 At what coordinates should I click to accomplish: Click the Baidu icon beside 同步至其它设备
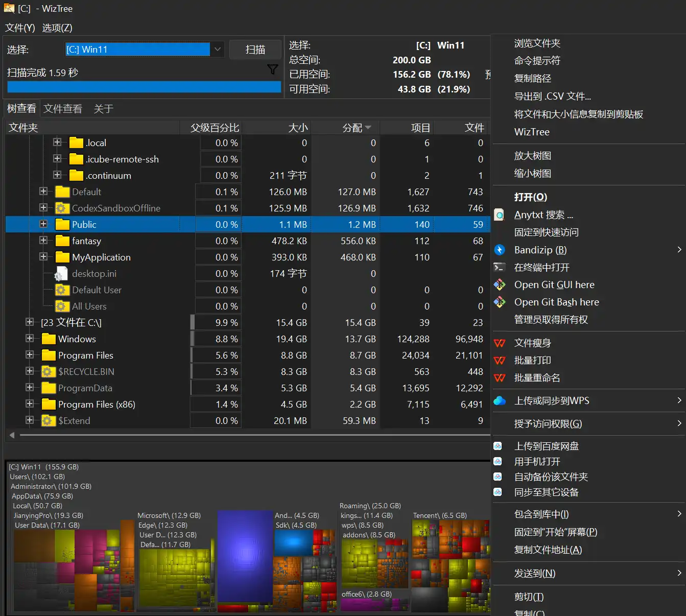pos(498,492)
